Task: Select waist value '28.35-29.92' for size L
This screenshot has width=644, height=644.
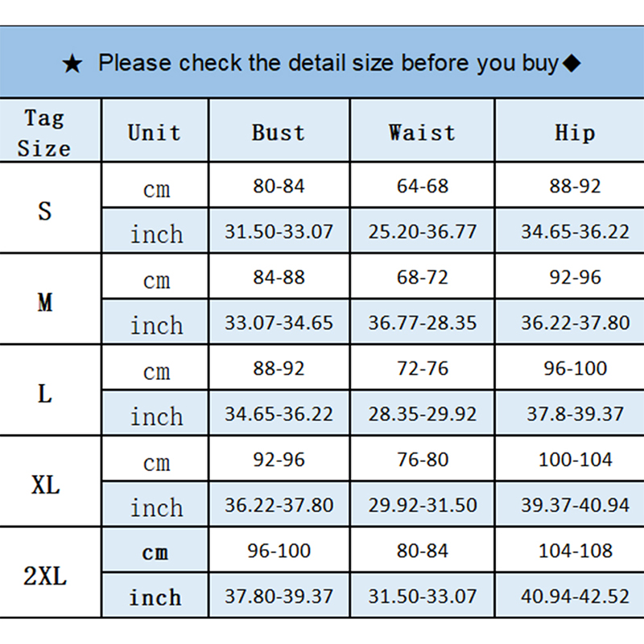Action: (x=423, y=415)
